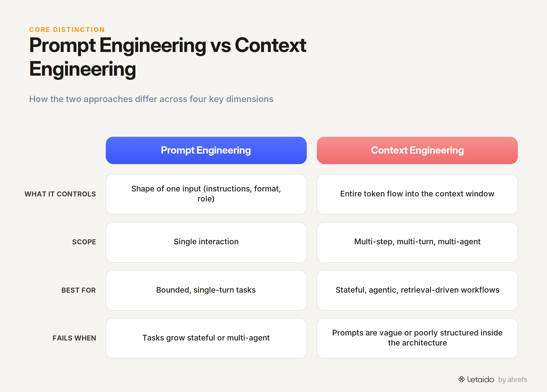Click the 'Bounded, single-turn tasks' cell

pyautogui.click(x=206, y=290)
